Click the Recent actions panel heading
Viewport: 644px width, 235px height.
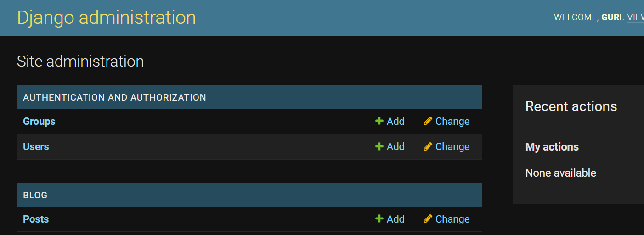tap(571, 106)
